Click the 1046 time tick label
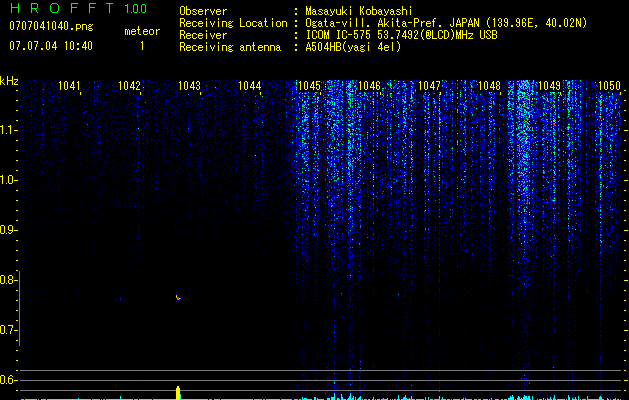 369,86
